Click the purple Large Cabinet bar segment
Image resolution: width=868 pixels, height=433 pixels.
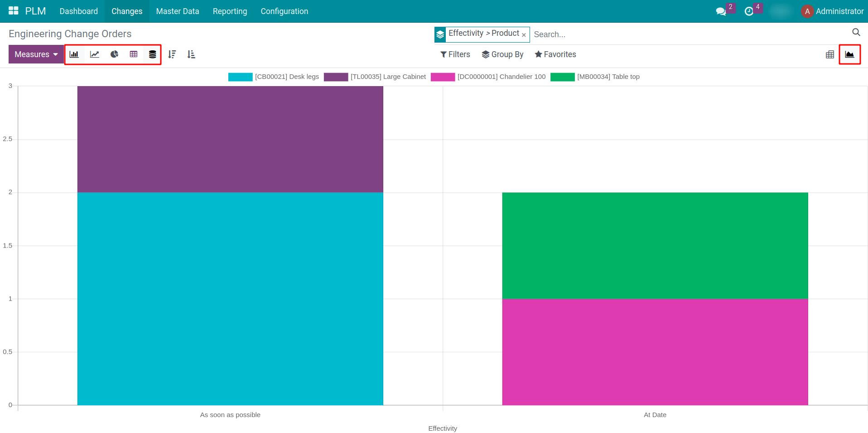(x=230, y=139)
